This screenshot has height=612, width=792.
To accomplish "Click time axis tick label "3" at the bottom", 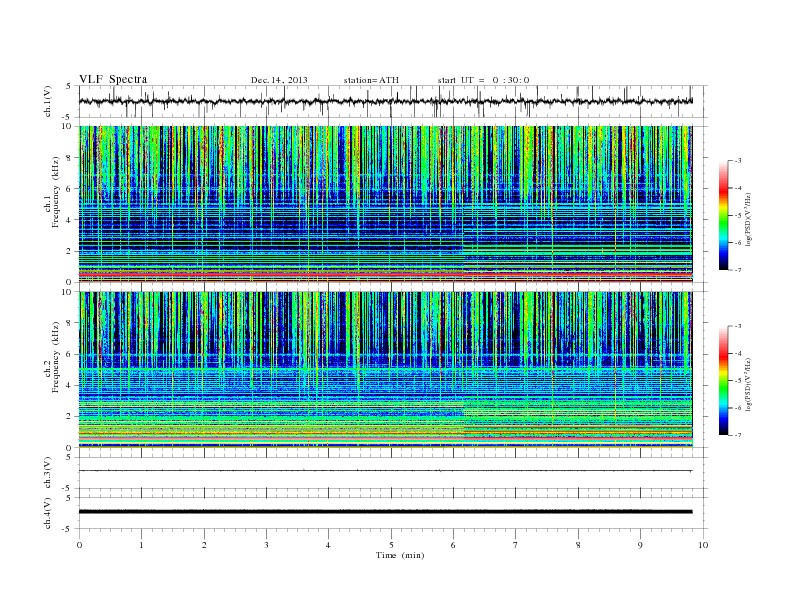I will [x=266, y=545].
